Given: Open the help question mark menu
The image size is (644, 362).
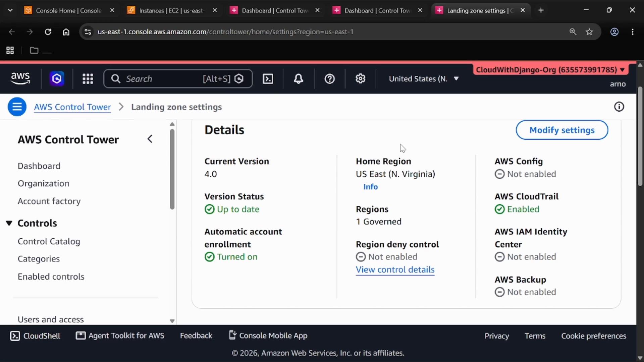Looking at the screenshot, I should click(x=329, y=79).
